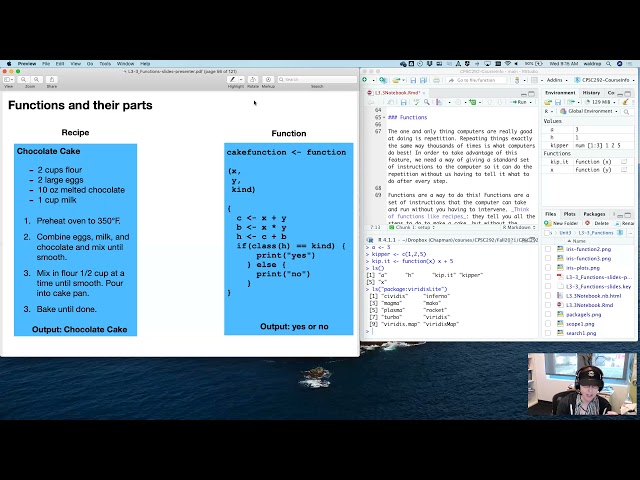Click the insert chunk green icon
Image resolution: width=640 pixels, height=480 pixels.
click(473, 102)
